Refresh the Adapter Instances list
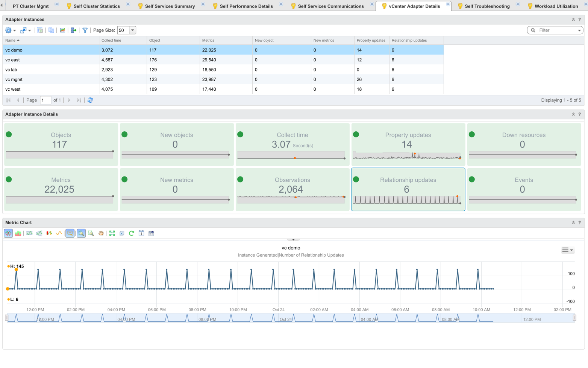Viewport: 588px width, 368px height. point(90,100)
